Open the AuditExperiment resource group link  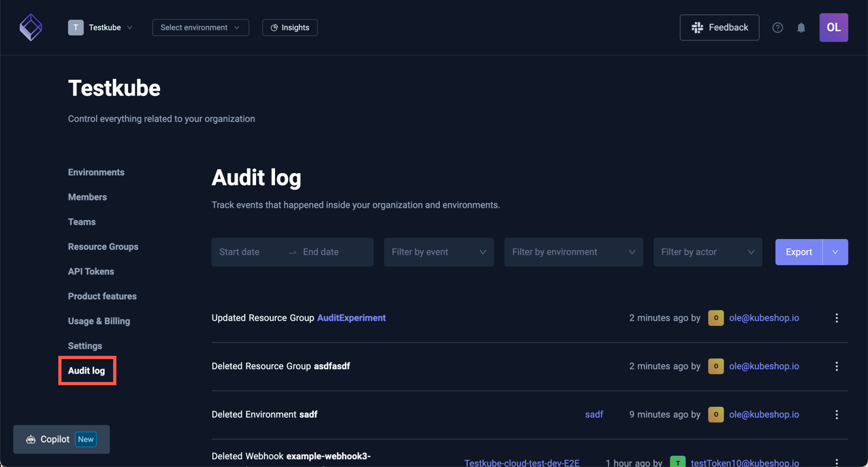tap(351, 317)
